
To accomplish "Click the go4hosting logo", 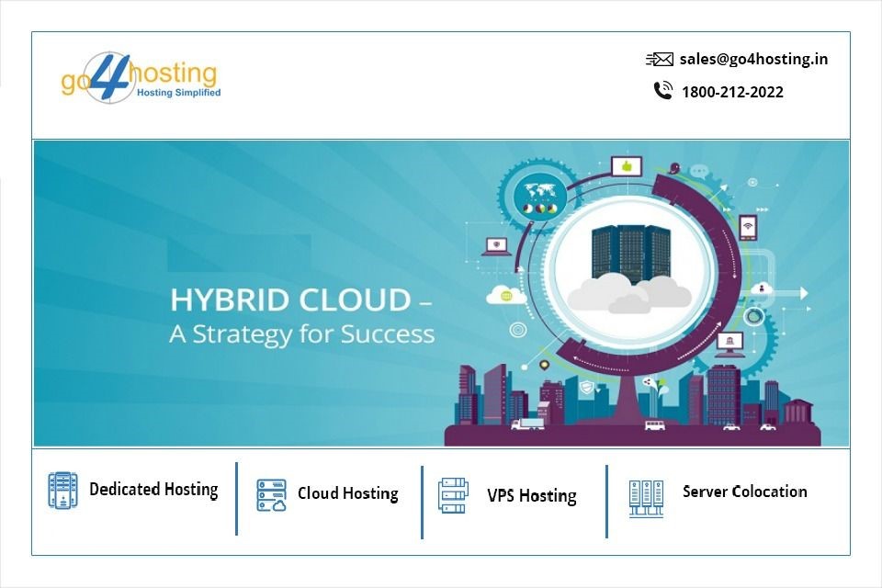I will (x=141, y=78).
